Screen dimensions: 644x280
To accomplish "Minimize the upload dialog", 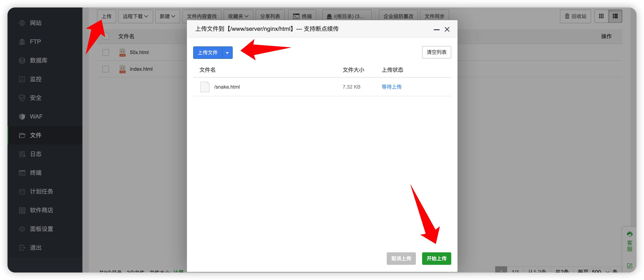I will coord(436,30).
